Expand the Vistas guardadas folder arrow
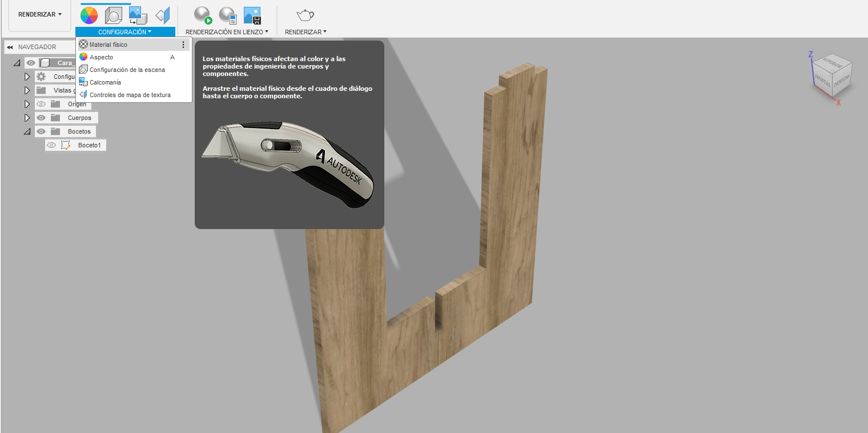 pos(27,90)
